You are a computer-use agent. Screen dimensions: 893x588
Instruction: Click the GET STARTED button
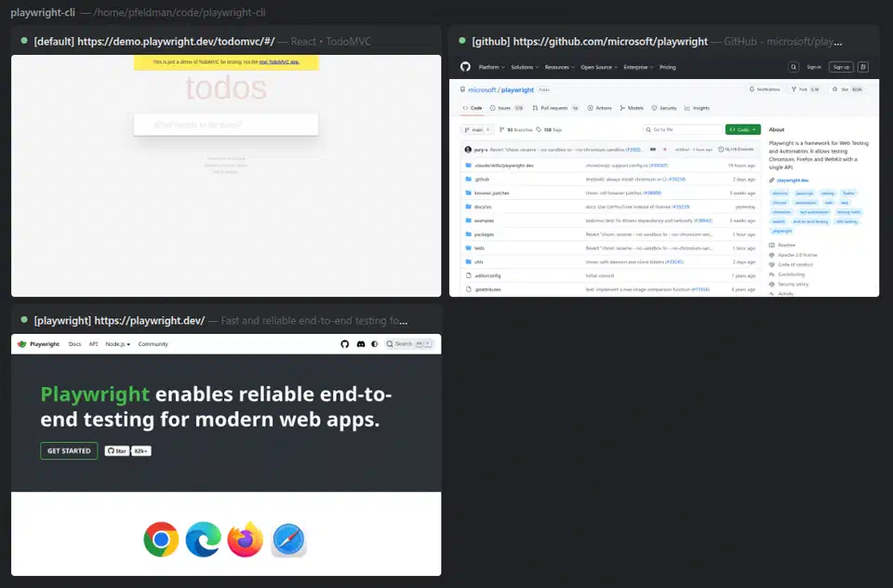point(68,450)
